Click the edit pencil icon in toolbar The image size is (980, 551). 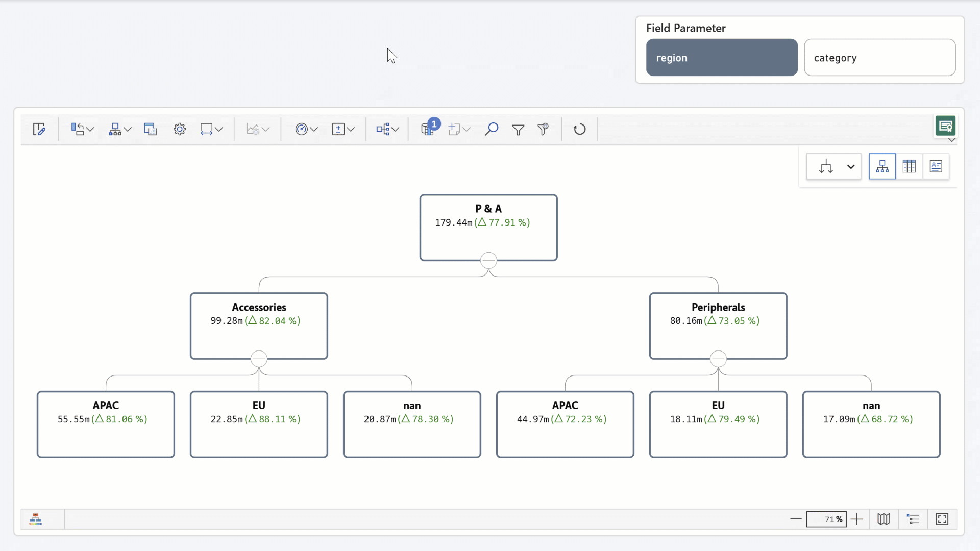39,129
